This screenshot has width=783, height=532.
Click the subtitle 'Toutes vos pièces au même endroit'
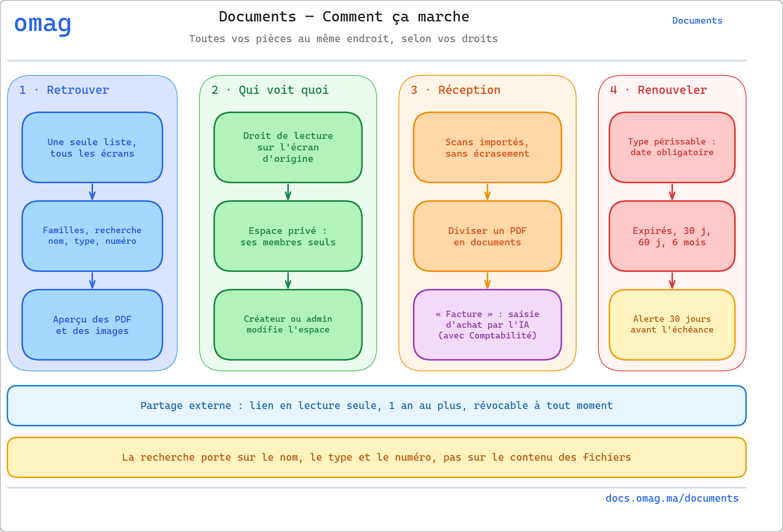291,39
